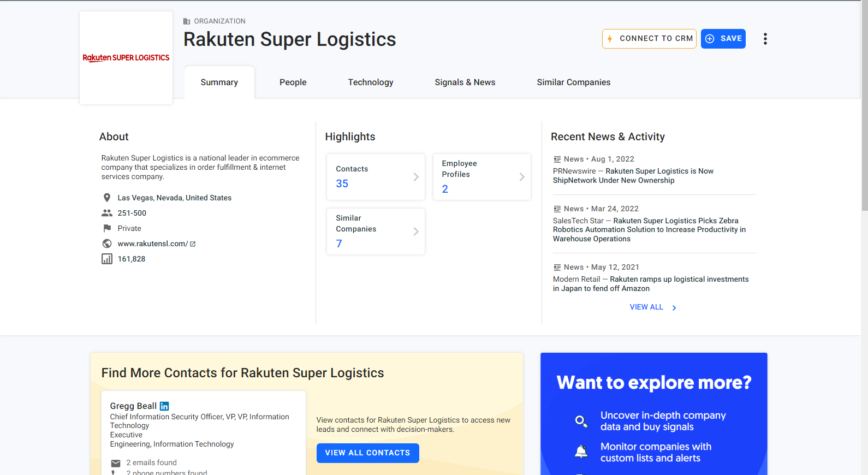
Task: Open the www.rakutensl.com website link
Action: click(x=153, y=244)
